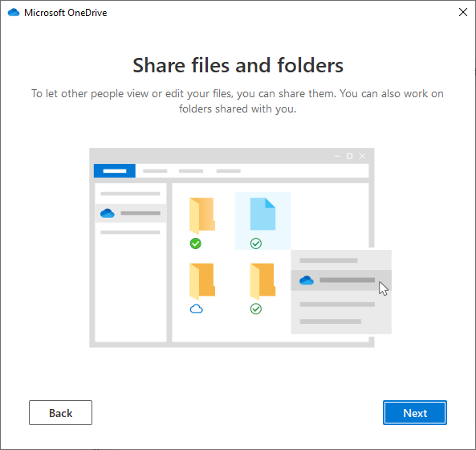The image size is (476, 450).
Task: Click the top-left folder with solid green checkmark
Action: pos(202,215)
